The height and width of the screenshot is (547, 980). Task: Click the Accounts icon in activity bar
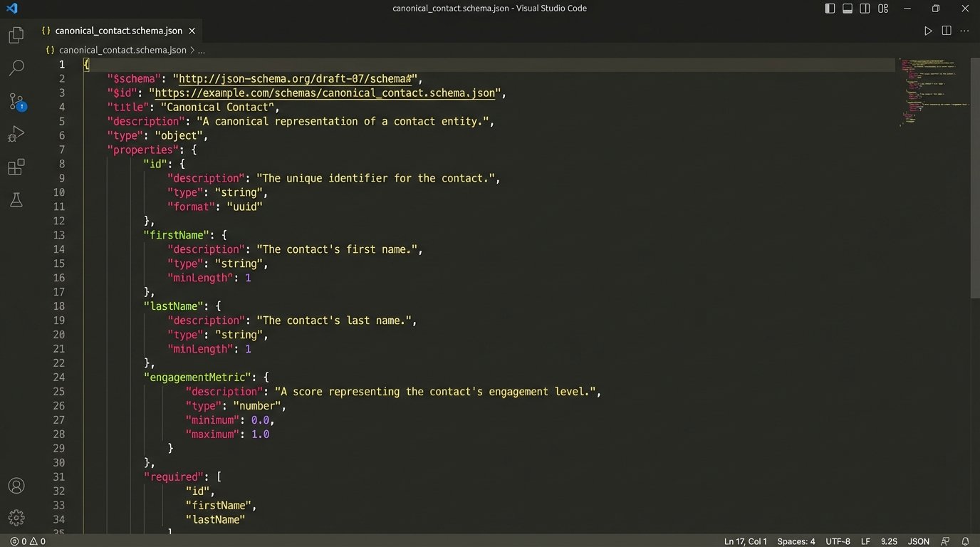(x=16, y=486)
